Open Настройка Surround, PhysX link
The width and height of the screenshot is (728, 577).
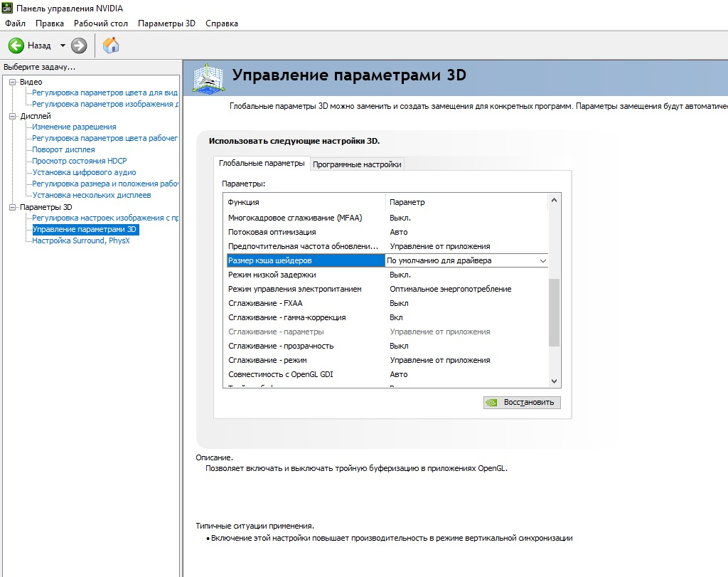point(81,240)
